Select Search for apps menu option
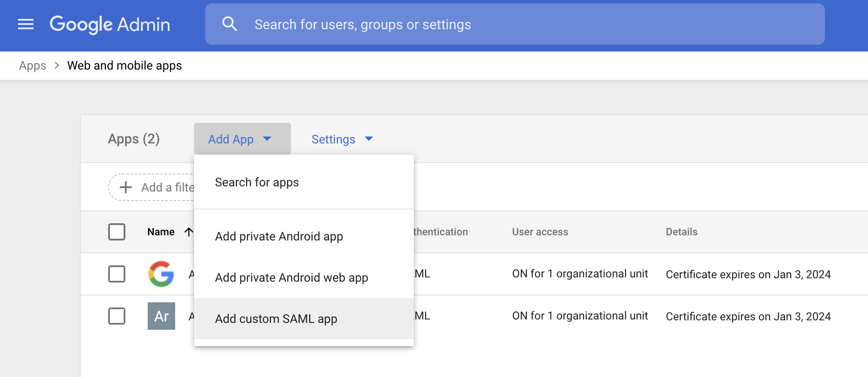 pyautogui.click(x=257, y=182)
